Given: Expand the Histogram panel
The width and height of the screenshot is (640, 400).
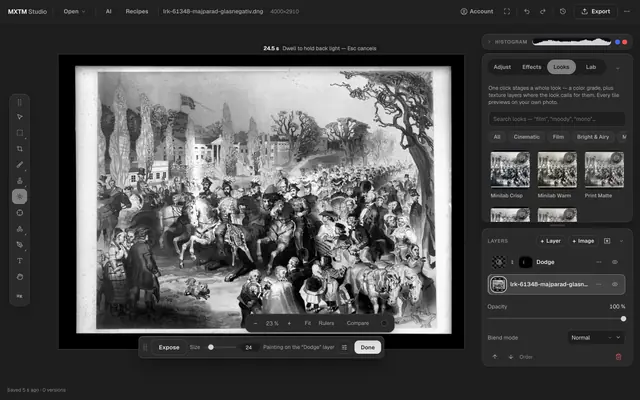Looking at the screenshot, I should (x=489, y=42).
